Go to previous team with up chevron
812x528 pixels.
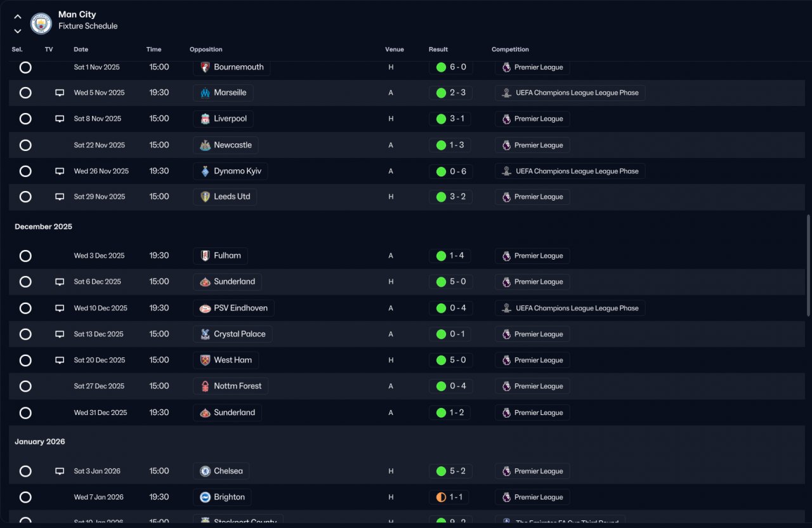(18, 17)
